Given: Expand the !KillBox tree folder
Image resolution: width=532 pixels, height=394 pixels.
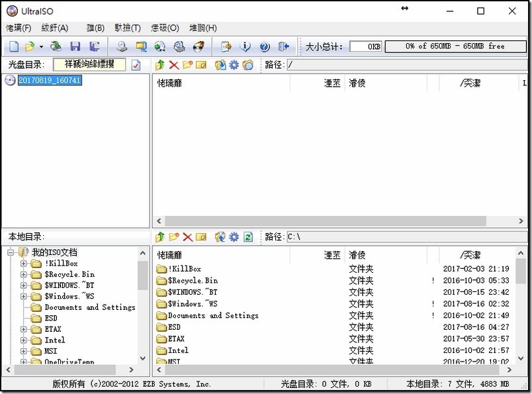Looking at the screenshot, I should (23, 264).
